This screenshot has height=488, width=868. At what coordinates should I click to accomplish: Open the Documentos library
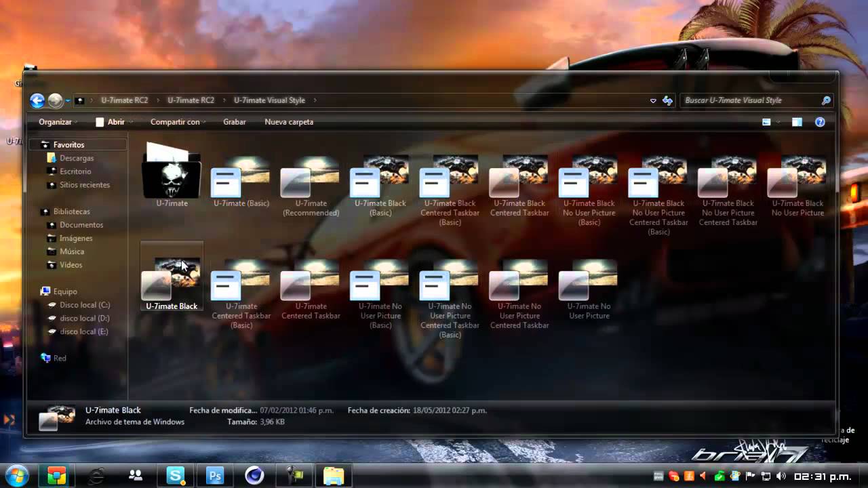click(81, 225)
